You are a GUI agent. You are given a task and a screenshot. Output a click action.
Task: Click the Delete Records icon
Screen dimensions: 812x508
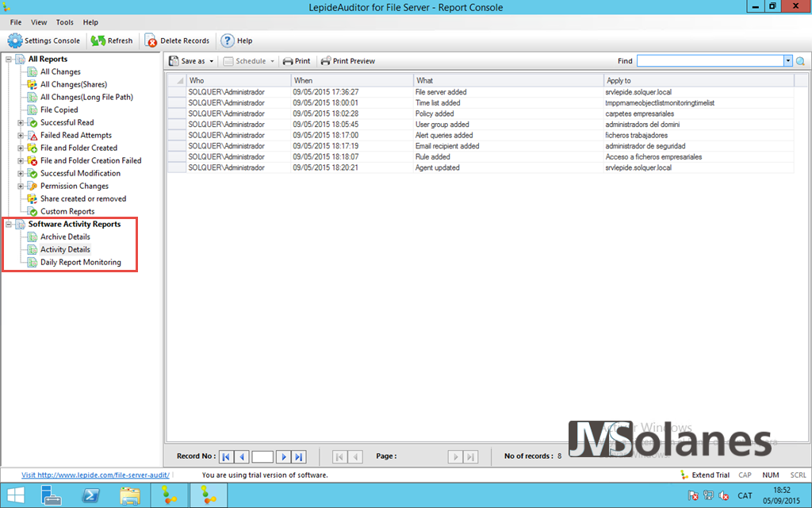pos(151,40)
